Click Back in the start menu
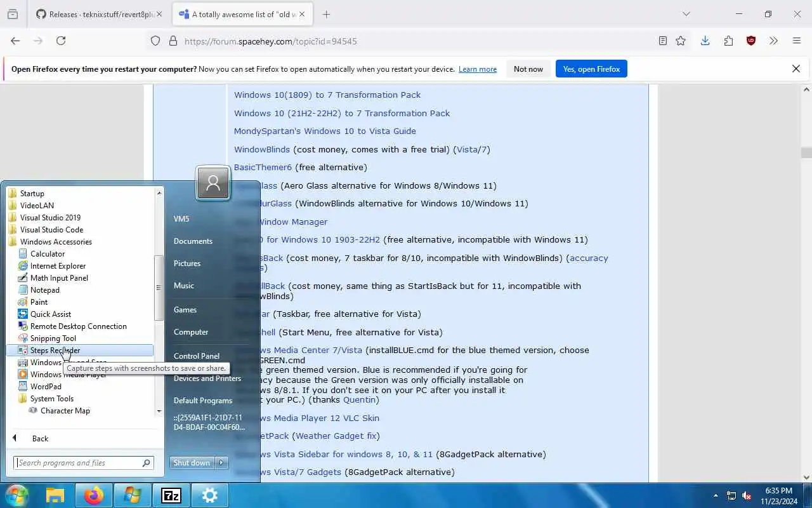The height and width of the screenshot is (508, 812). coord(40,439)
